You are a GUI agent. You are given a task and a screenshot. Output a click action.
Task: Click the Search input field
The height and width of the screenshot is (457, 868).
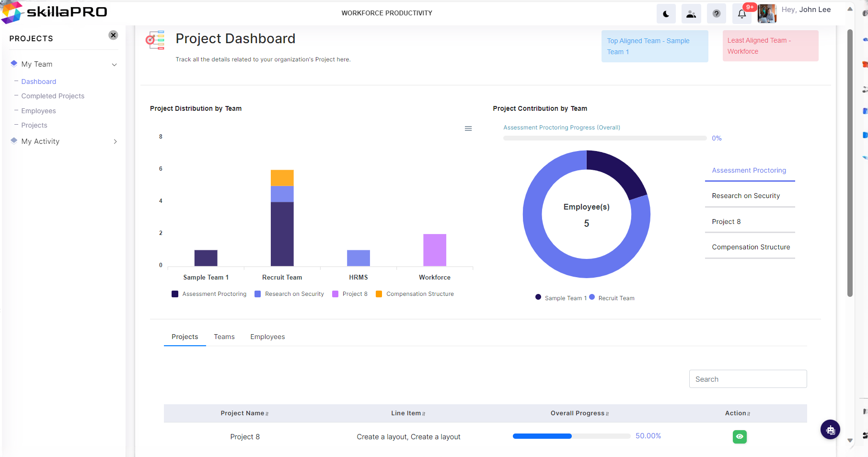click(748, 379)
